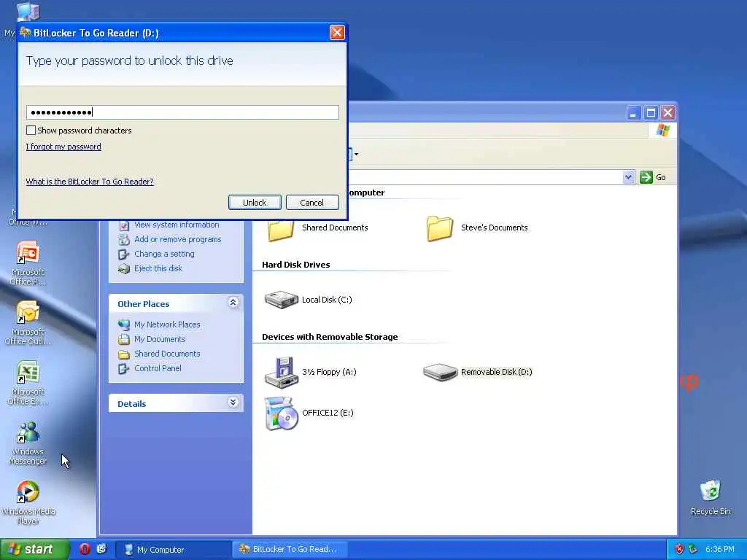The width and height of the screenshot is (747, 560).
Task: Cancel the BitLocker unlock dialog
Action: pyautogui.click(x=312, y=203)
